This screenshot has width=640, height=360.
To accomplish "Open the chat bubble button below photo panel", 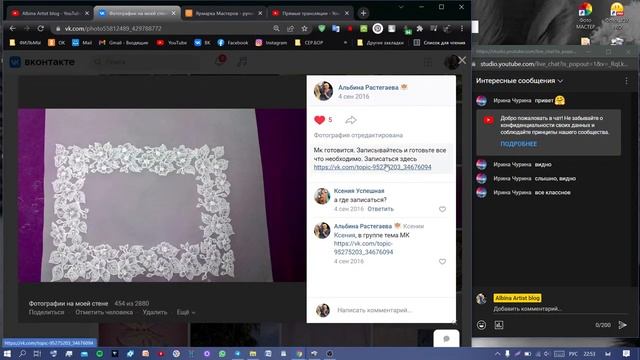I will tap(446, 338).
